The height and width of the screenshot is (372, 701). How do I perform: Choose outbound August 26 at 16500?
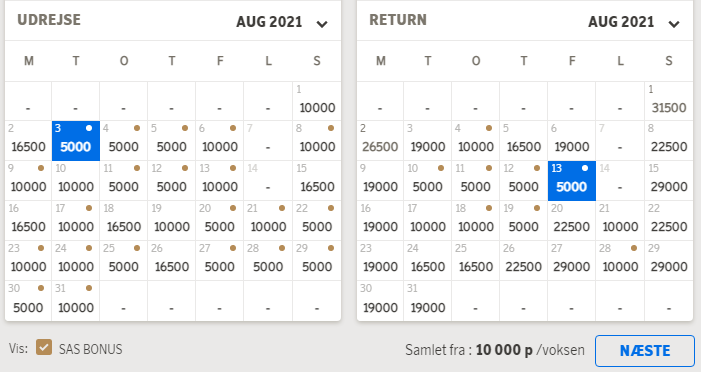coord(172,261)
